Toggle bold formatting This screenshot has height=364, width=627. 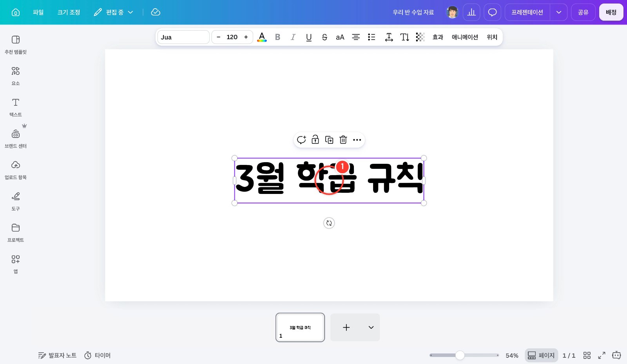point(277,37)
